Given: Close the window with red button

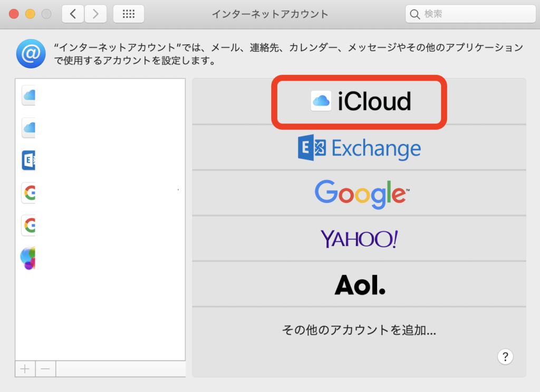Looking at the screenshot, I should 14,14.
